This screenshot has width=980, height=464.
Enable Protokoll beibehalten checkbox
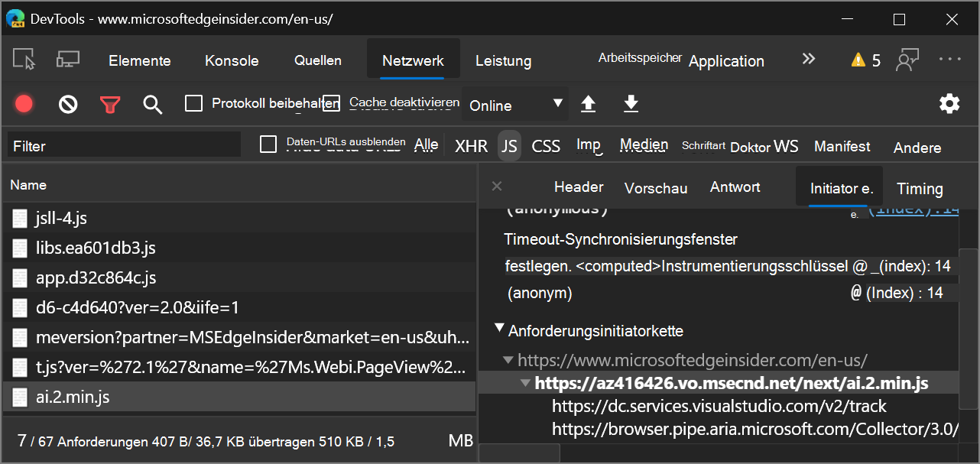tap(194, 103)
